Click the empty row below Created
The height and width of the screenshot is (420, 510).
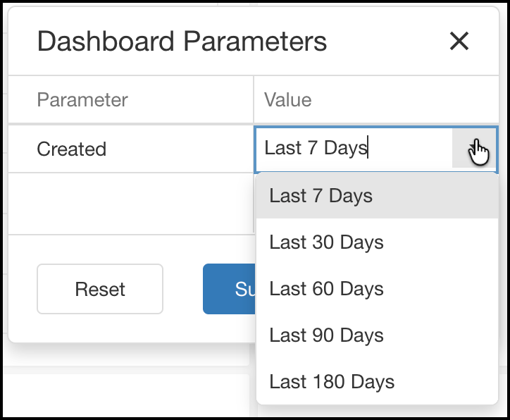click(x=131, y=204)
